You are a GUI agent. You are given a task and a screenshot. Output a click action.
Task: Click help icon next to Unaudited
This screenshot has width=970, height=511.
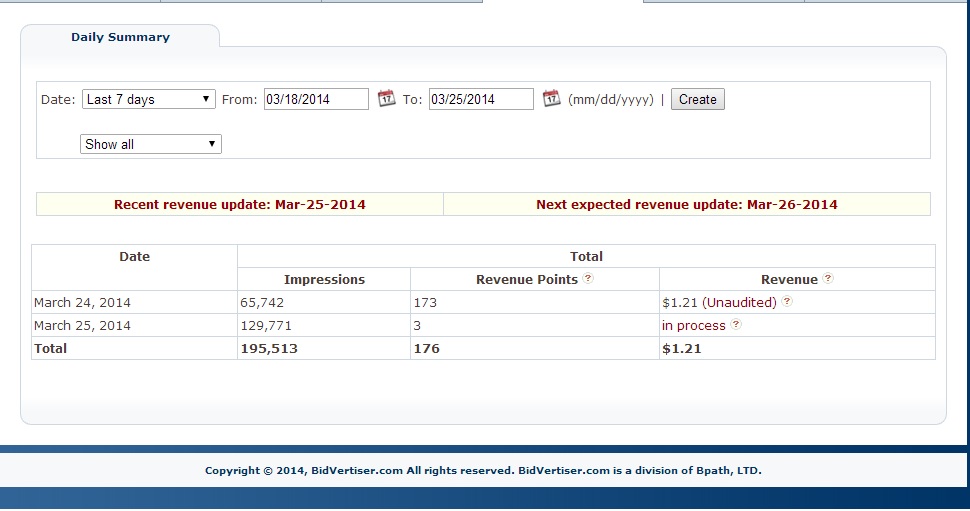(x=787, y=302)
